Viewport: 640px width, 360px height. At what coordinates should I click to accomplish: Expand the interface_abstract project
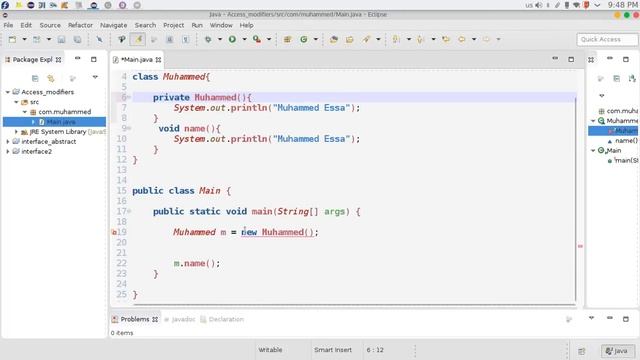(x=7, y=141)
